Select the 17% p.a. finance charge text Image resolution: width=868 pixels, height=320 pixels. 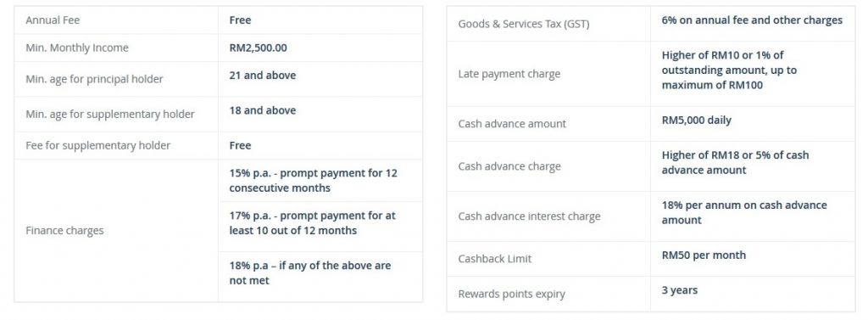click(312, 223)
